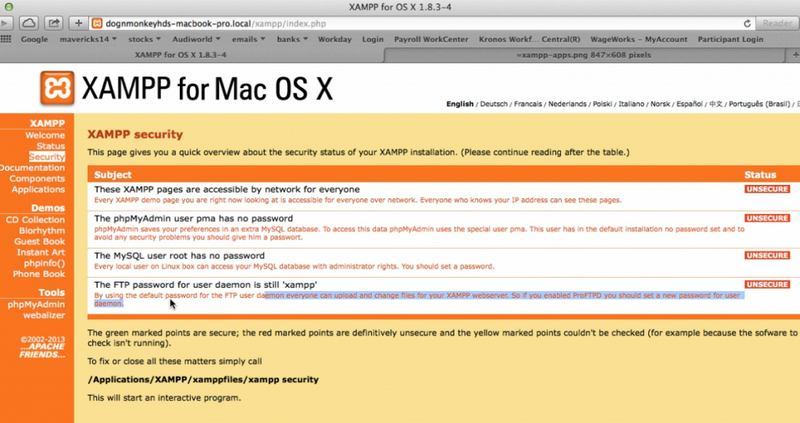Click the iCloud tabs toolbar icon
Viewport: 800px width, 423px height.
click(29, 22)
